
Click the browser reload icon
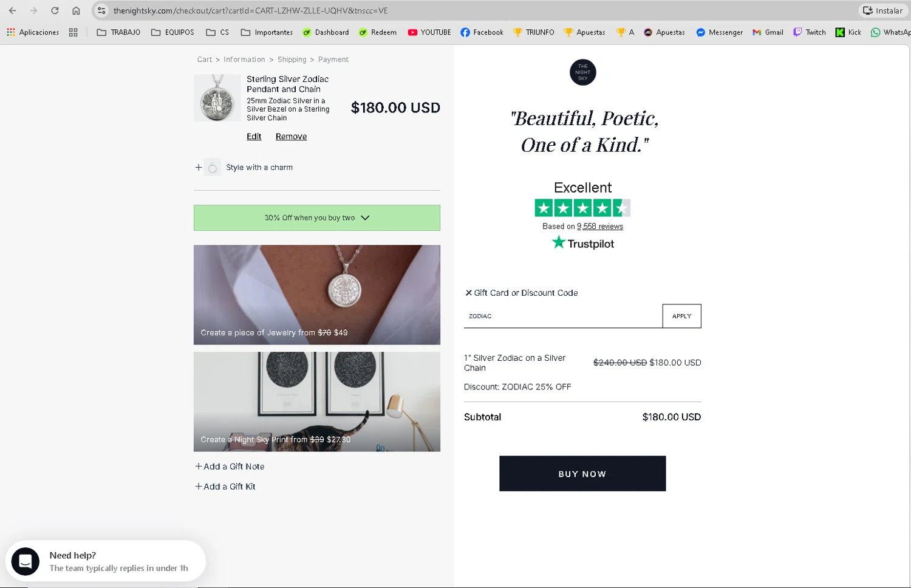(55, 10)
